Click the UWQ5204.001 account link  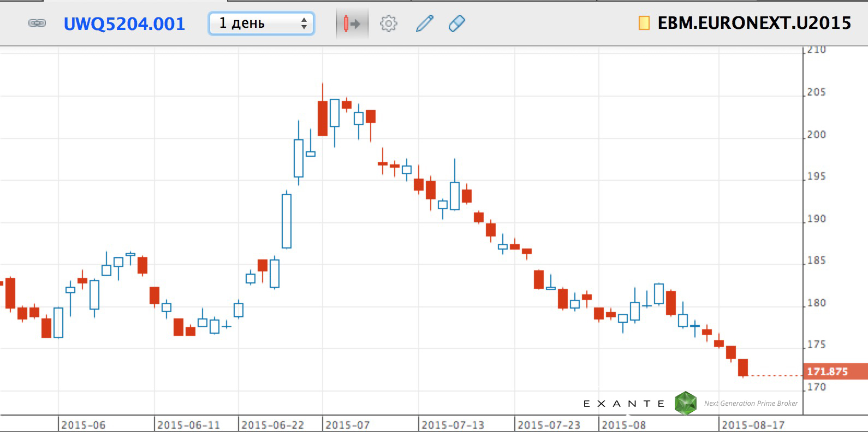pyautogui.click(x=124, y=23)
